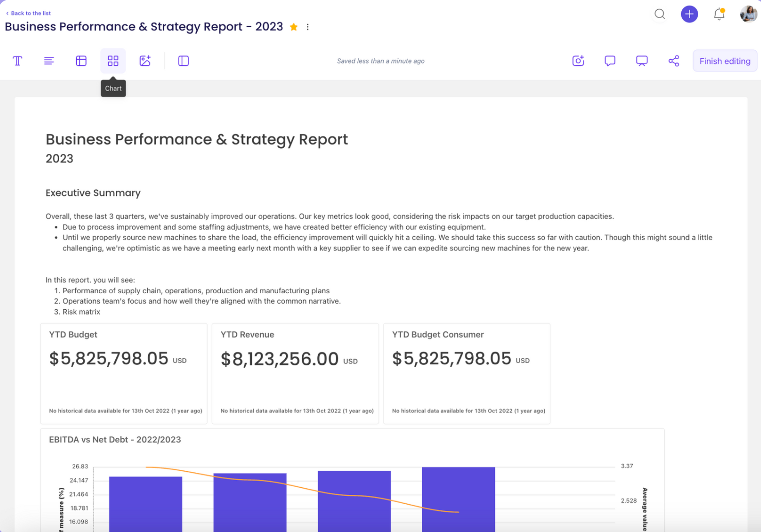Click the Executive Summary heading text
The image size is (761, 532).
(x=93, y=193)
